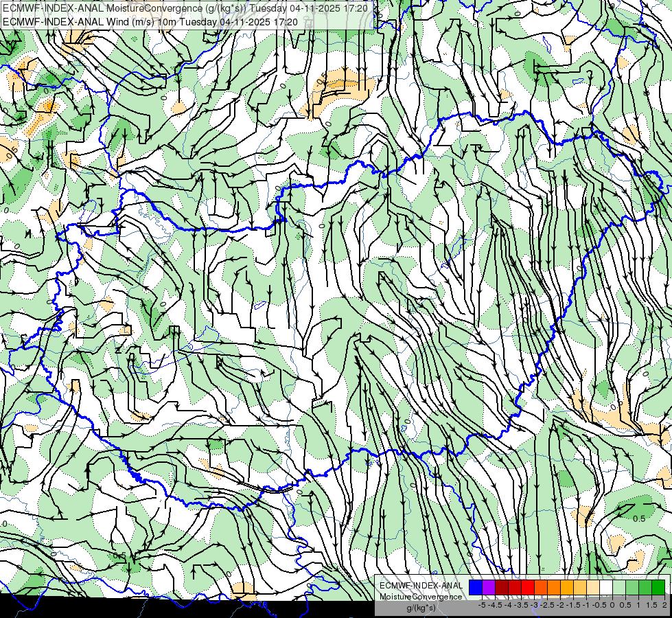Click the legend tick value -5
The image size is (672, 618).
[482, 605]
